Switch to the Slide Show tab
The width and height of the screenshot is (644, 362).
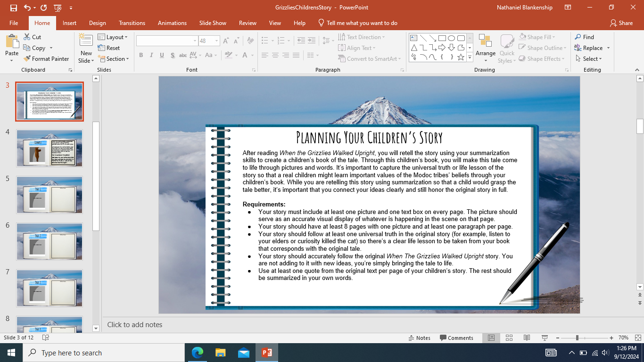(x=213, y=23)
